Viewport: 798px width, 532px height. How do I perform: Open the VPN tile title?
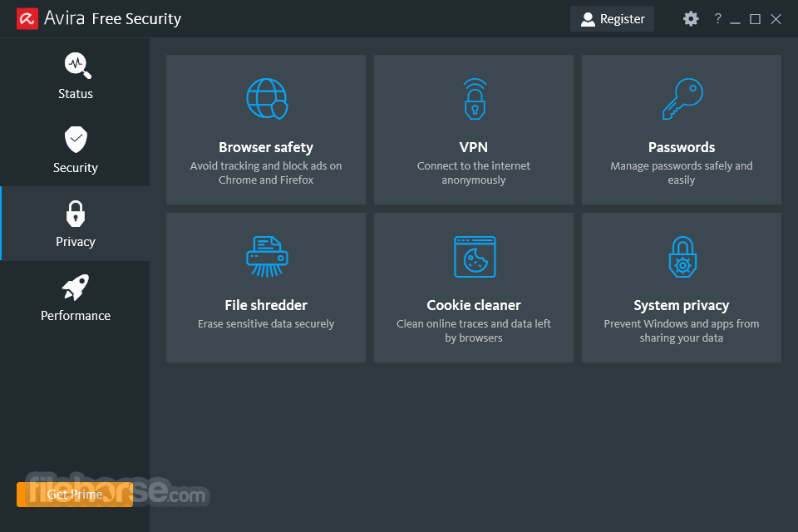[x=473, y=147]
